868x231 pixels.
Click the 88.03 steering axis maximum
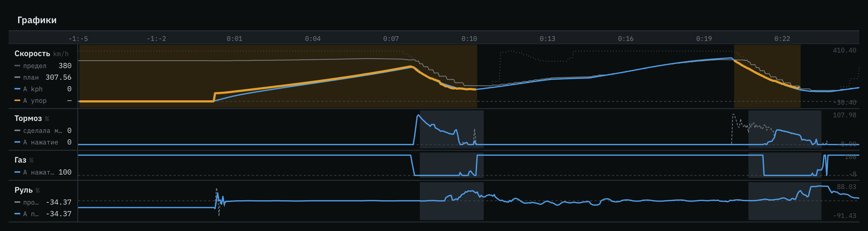coord(847,187)
